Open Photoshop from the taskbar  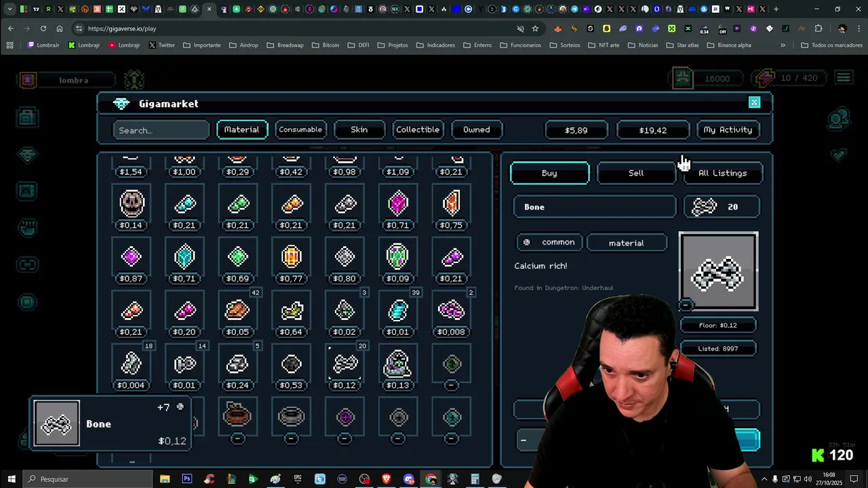click(186, 479)
